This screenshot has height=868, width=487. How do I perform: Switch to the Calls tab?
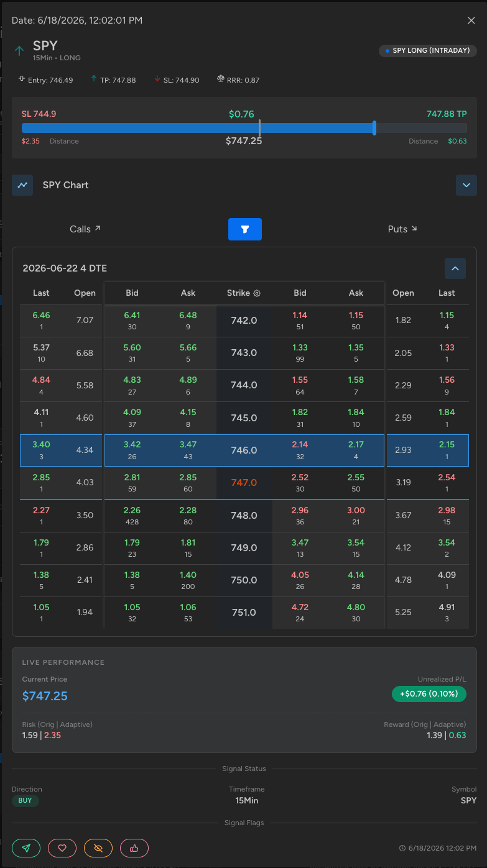85,229
